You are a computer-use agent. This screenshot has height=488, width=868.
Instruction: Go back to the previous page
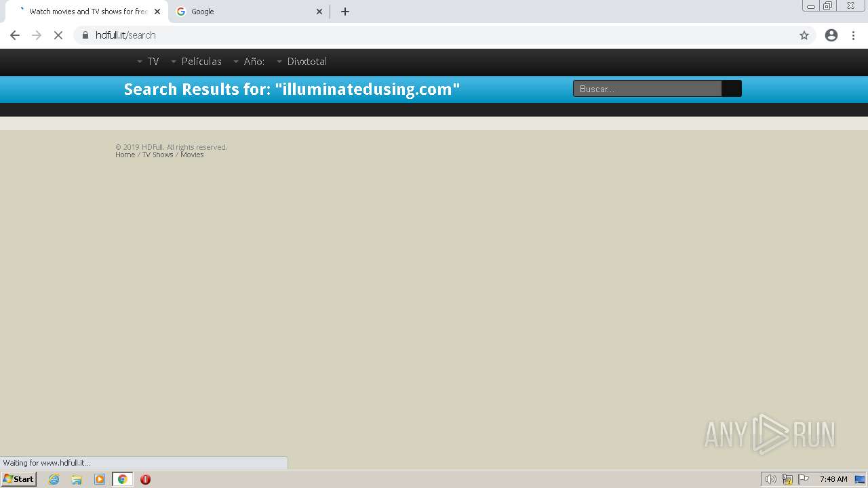point(15,35)
